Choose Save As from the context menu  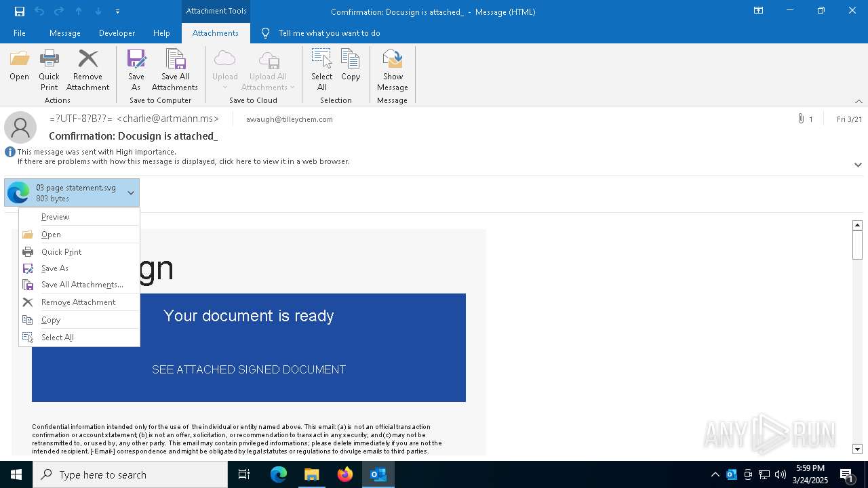point(79,268)
